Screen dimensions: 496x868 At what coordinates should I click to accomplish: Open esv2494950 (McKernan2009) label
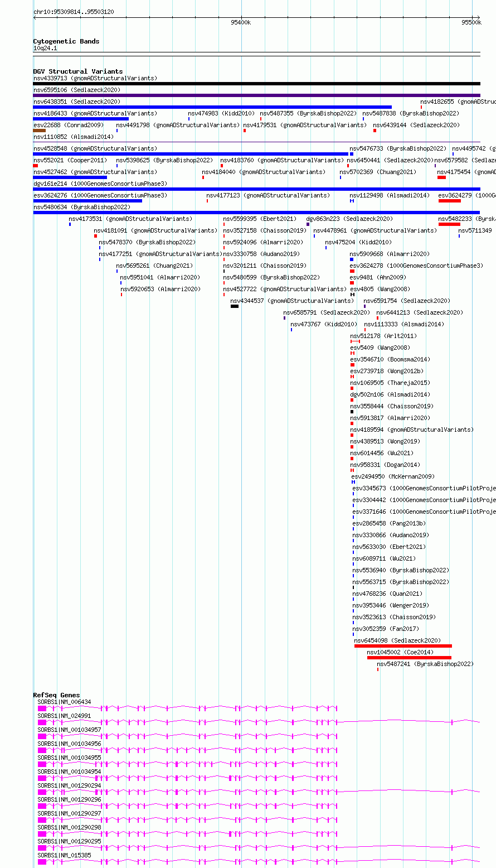(x=393, y=476)
